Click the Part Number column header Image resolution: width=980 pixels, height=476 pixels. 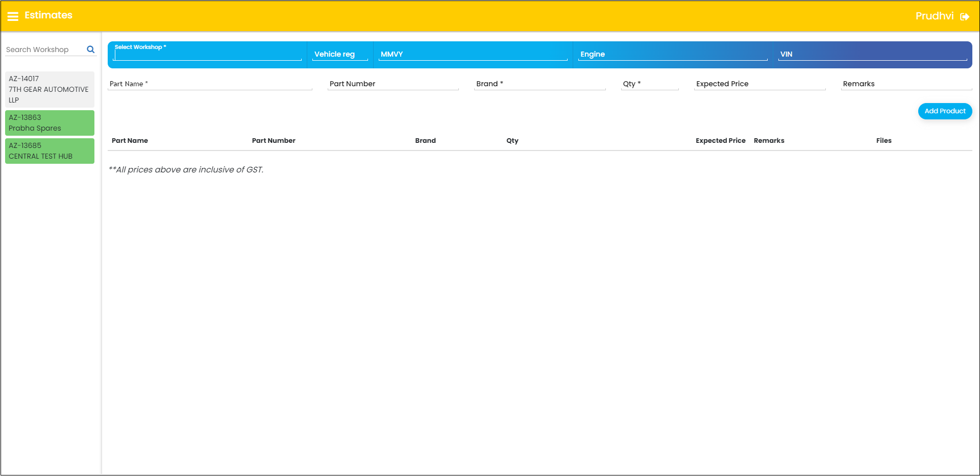[274, 140]
